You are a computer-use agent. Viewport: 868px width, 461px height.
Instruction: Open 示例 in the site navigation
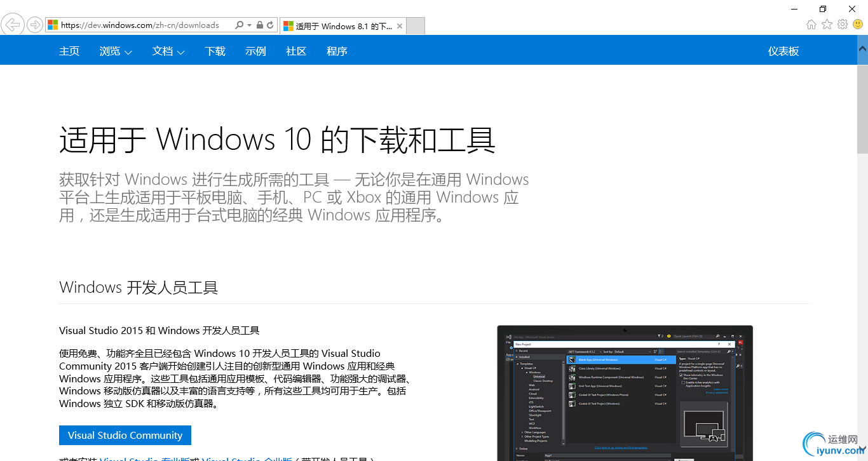[x=255, y=51]
